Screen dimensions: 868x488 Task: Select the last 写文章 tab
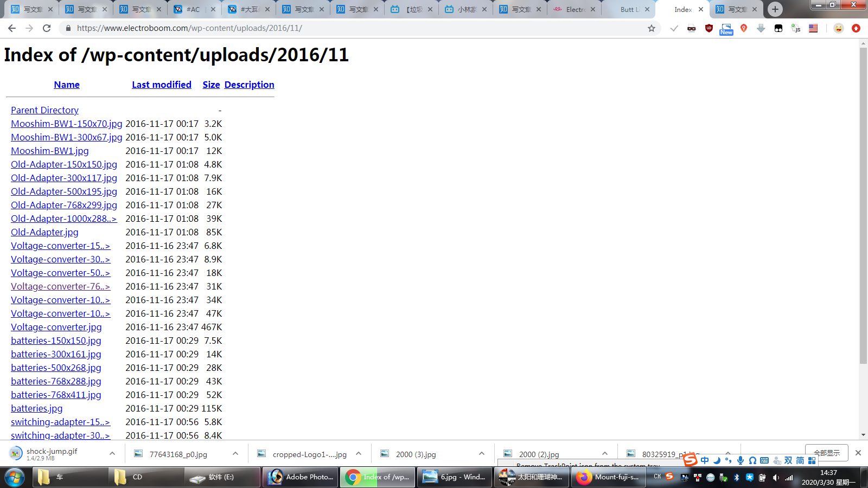(x=736, y=9)
